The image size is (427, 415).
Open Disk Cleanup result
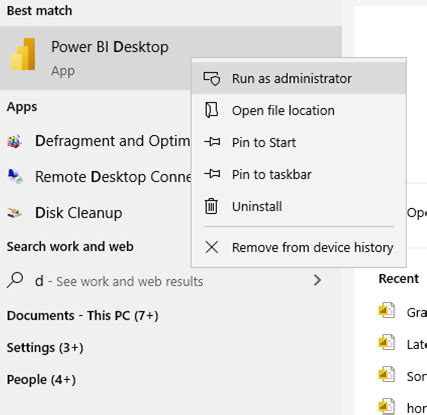click(x=96, y=213)
